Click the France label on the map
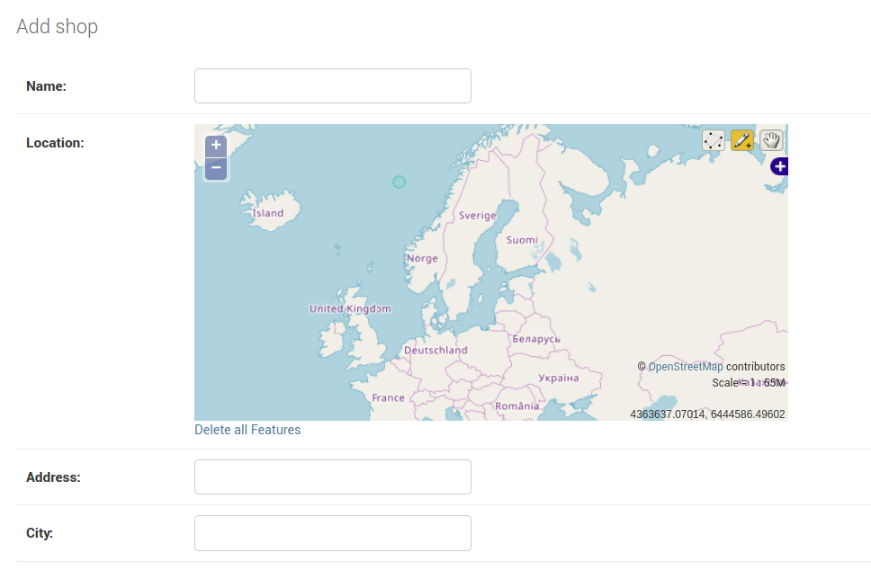This screenshot has width=871, height=588. [x=389, y=397]
